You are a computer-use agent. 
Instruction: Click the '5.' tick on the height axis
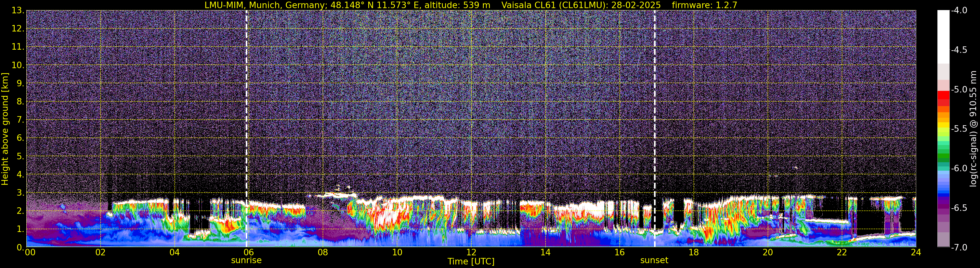(20, 156)
